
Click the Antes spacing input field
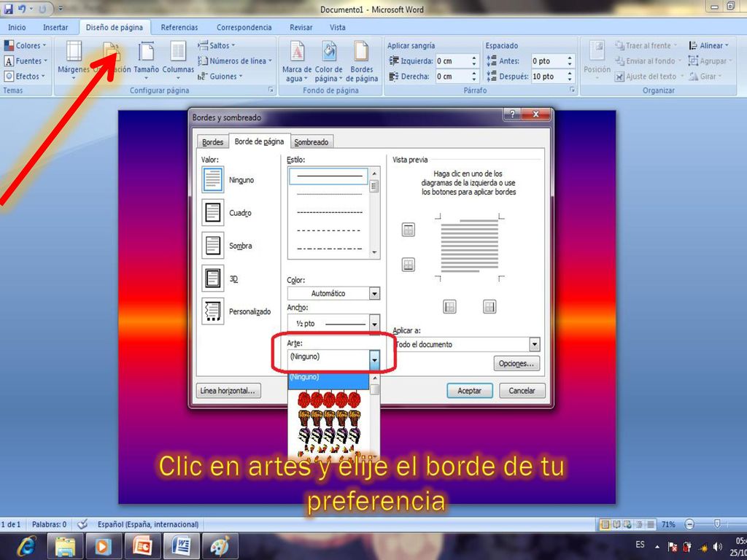click(549, 61)
